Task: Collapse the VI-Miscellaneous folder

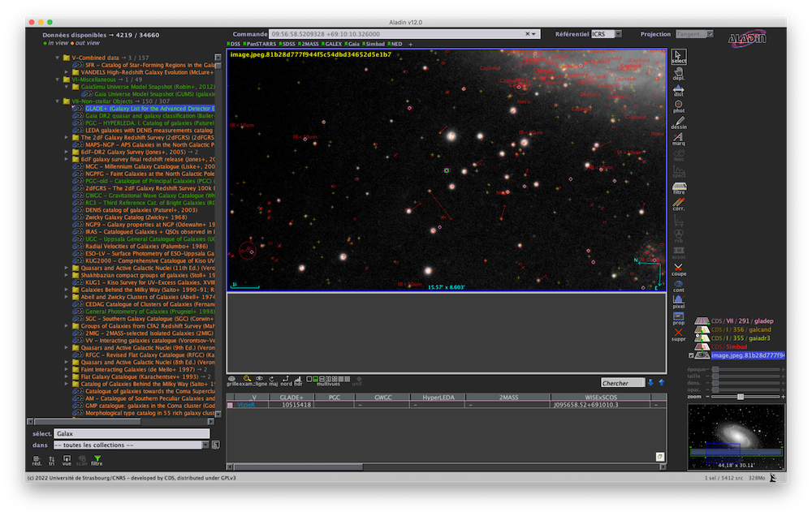Action: point(58,80)
